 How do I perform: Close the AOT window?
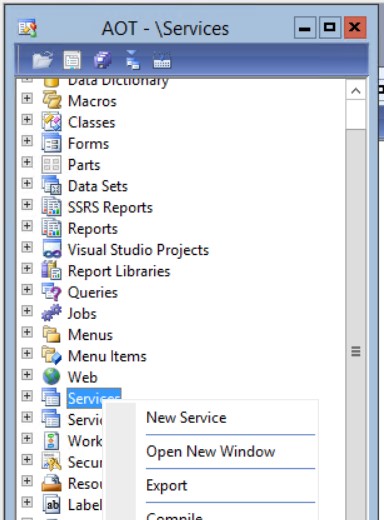pos(355,27)
